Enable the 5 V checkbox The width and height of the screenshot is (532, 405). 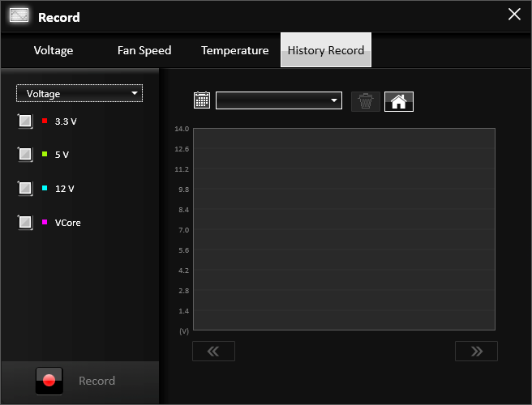tap(25, 154)
